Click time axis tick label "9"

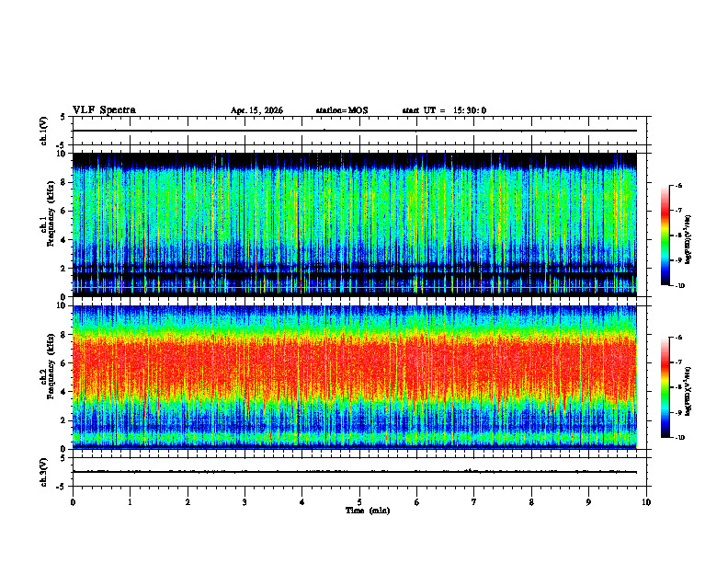[x=588, y=502]
